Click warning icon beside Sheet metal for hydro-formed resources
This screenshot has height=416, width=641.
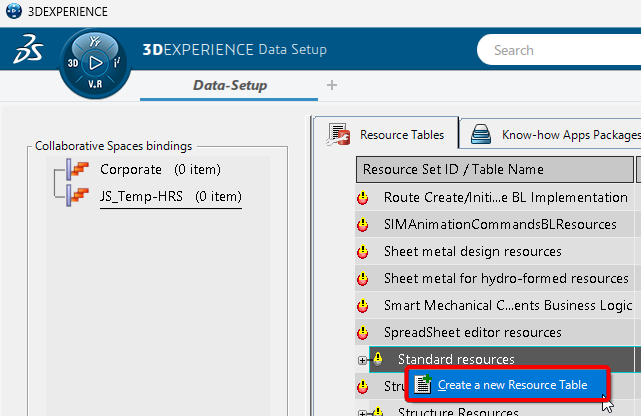pos(363,279)
